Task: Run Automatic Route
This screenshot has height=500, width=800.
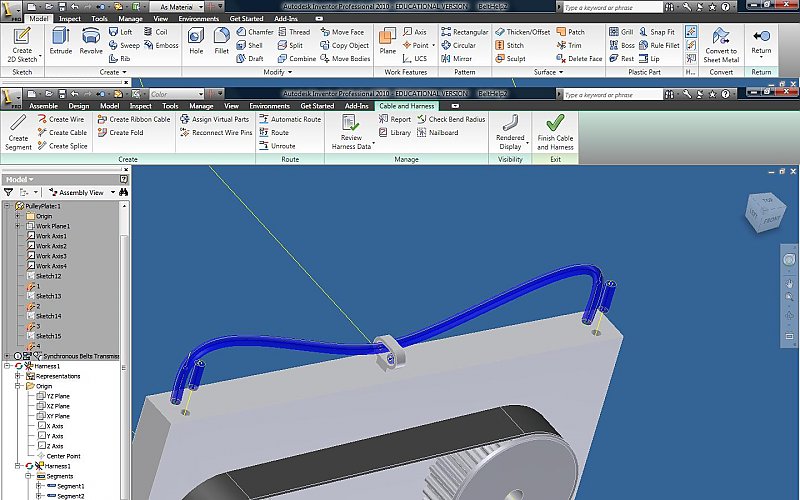Action: [x=290, y=119]
